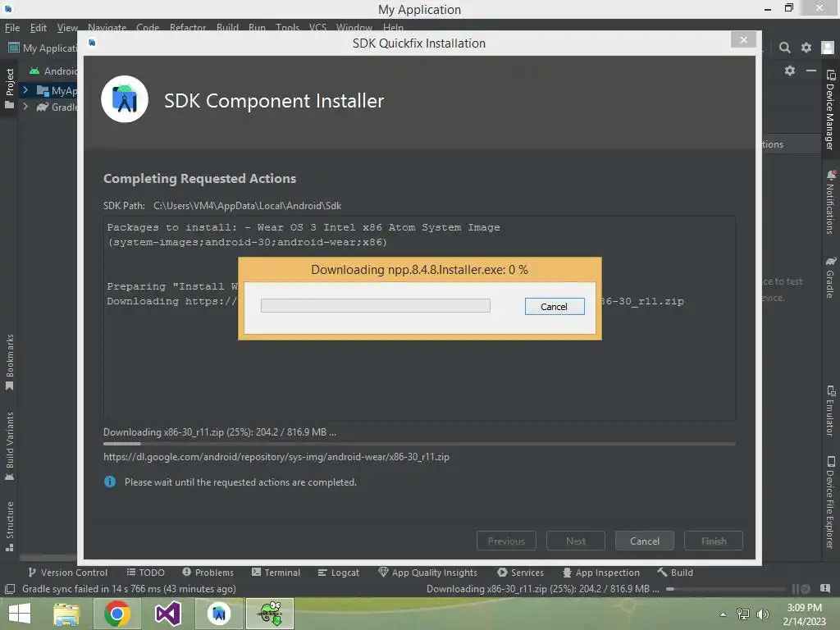840x630 pixels.
Task: Open the App Quality Insights tool window
Action: pyautogui.click(x=427, y=572)
